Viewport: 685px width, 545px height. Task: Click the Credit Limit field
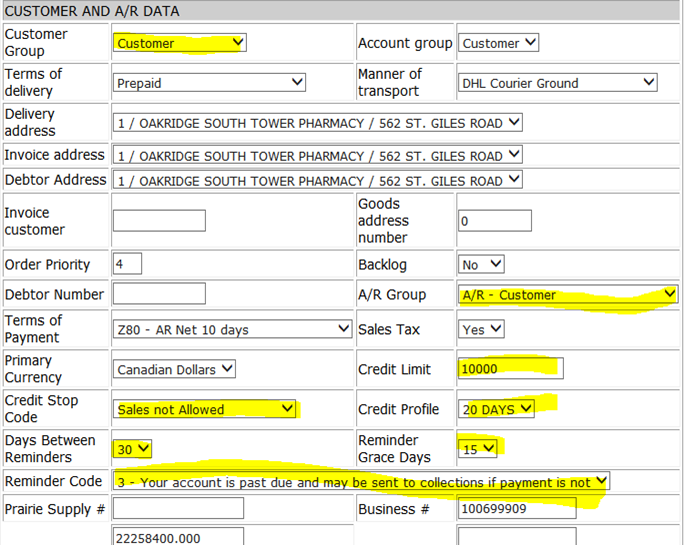pos(510,369)
